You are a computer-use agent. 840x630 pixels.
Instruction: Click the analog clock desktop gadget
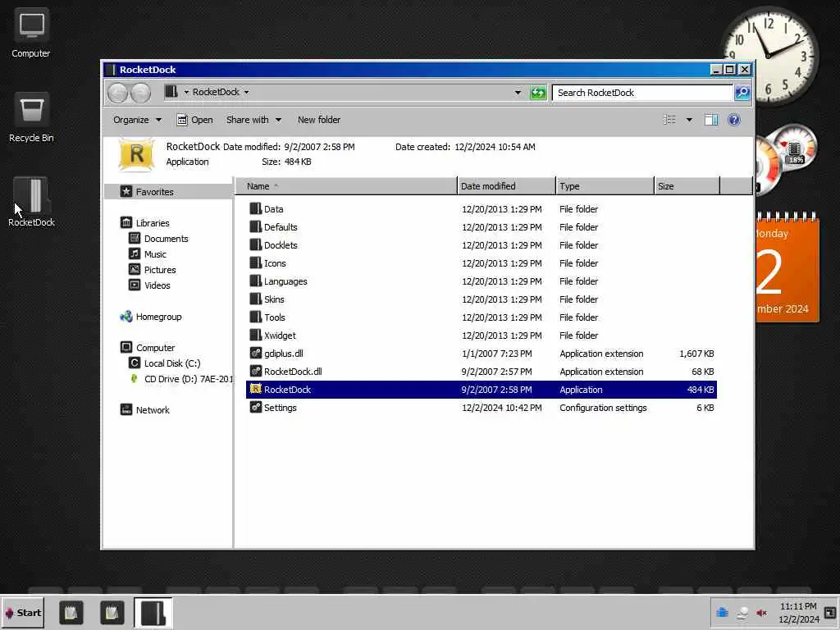[769, 55]
